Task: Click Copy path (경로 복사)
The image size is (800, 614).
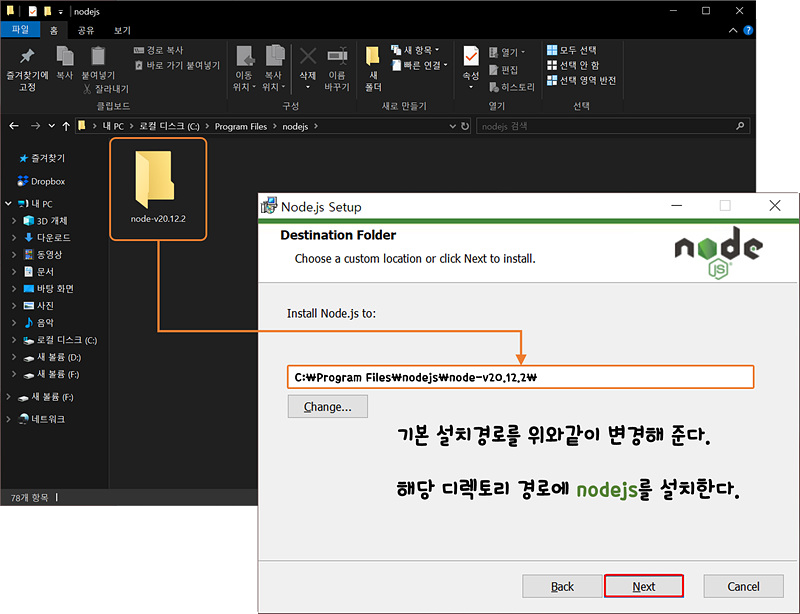Action: pos(158,50)
